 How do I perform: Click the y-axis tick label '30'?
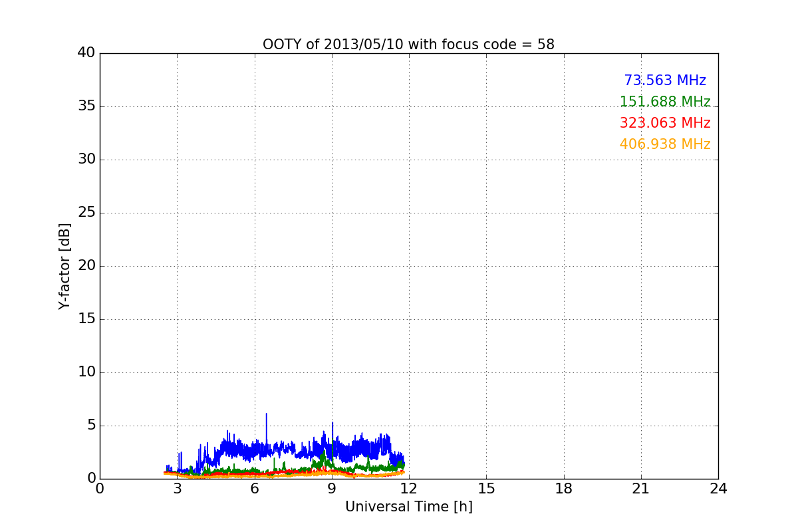tap(86, 160)
